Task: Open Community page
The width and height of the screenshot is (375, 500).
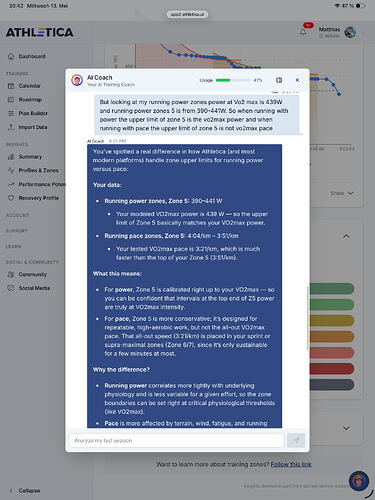Action: [33, 274]
